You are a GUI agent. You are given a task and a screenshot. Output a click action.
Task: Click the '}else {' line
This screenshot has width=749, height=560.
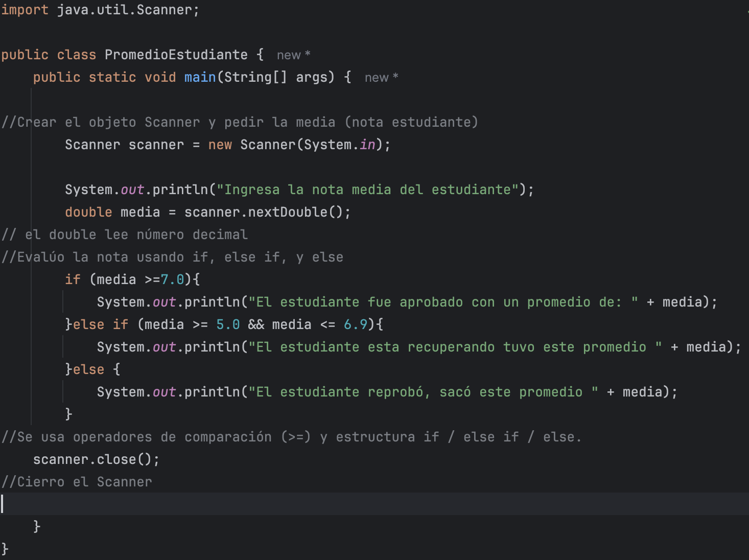(92, 369)
